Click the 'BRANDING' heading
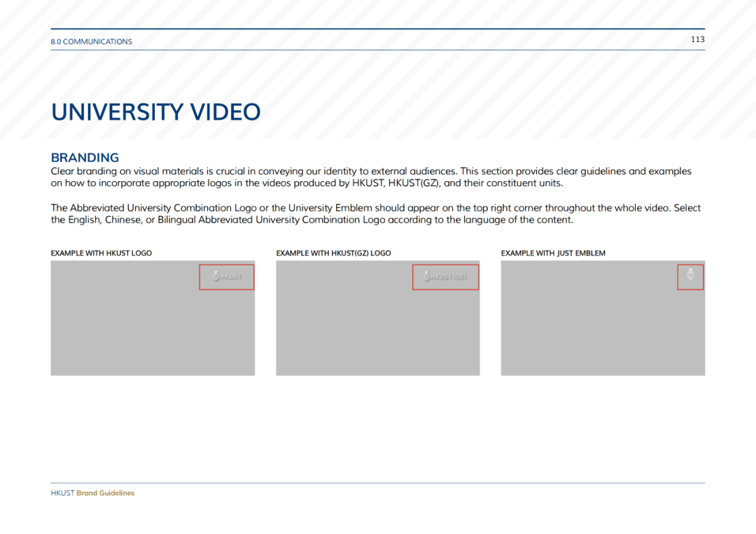 [x=85, y=157]
